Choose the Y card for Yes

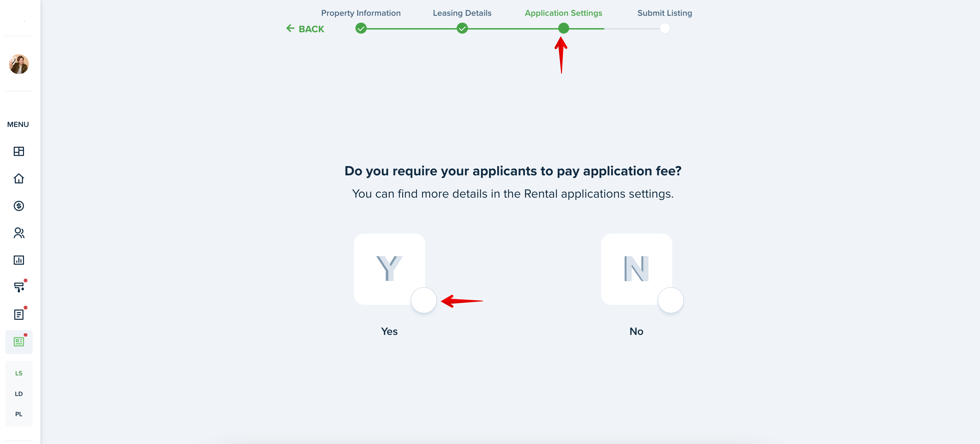tap(389, 269)
